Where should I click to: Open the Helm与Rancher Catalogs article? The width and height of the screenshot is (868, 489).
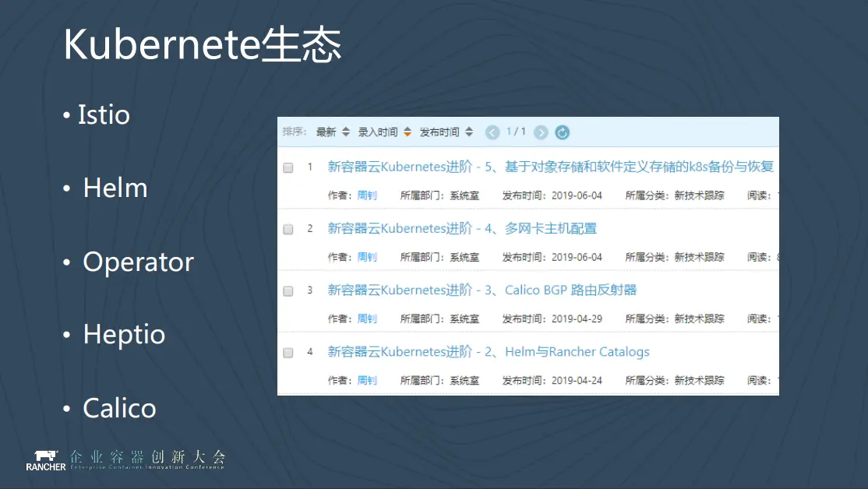coord(489,352)
